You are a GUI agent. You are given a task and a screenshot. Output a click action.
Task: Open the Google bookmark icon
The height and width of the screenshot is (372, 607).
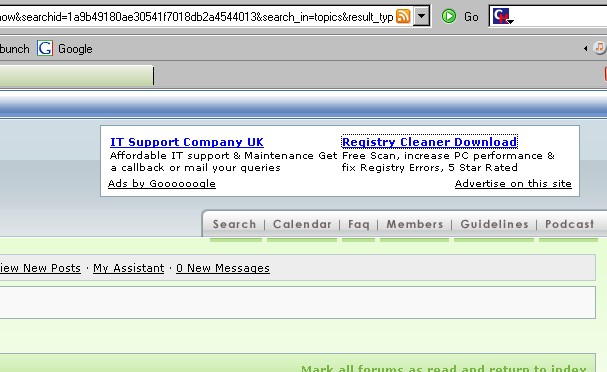(x=45, y=48)
